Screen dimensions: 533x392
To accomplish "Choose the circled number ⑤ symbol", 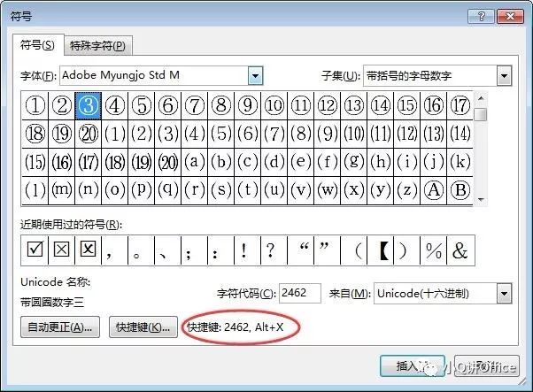I will coord(142,105).
